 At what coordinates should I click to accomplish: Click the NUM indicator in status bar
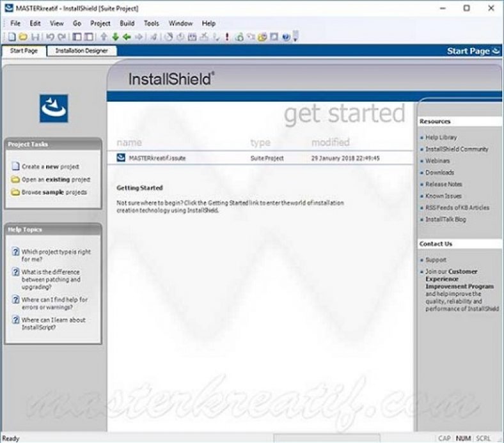coord(463,438)
